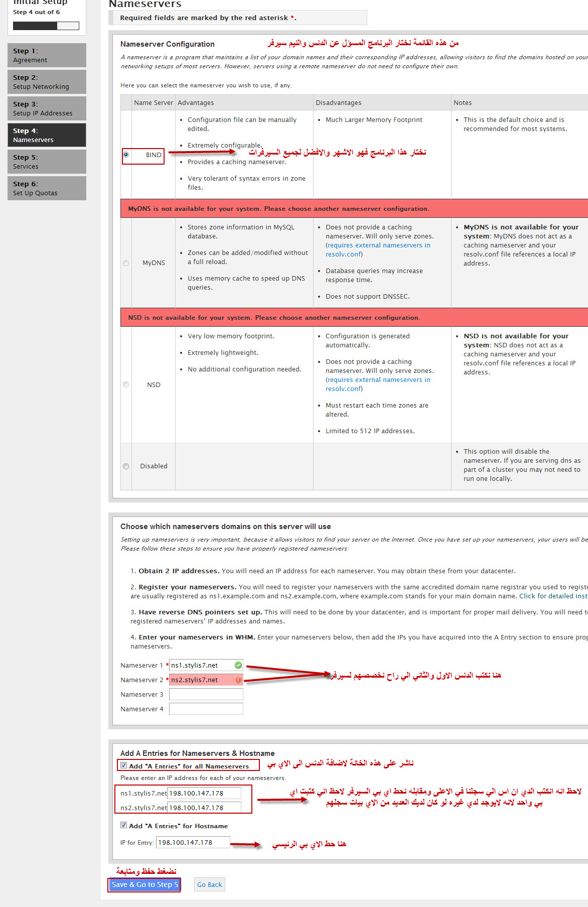Open Step 1: Agreement in sidebar
This screenshot has width=588, height=907.
47,55
